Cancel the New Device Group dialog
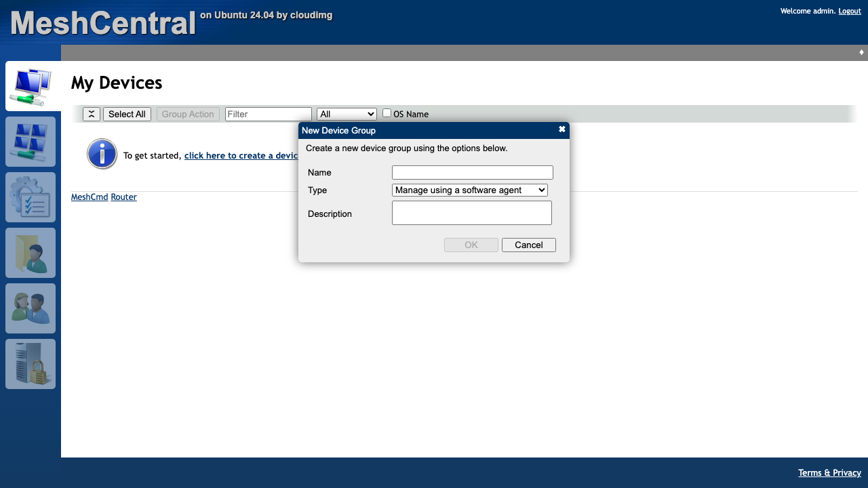868x488 pixels. (529, 245)
